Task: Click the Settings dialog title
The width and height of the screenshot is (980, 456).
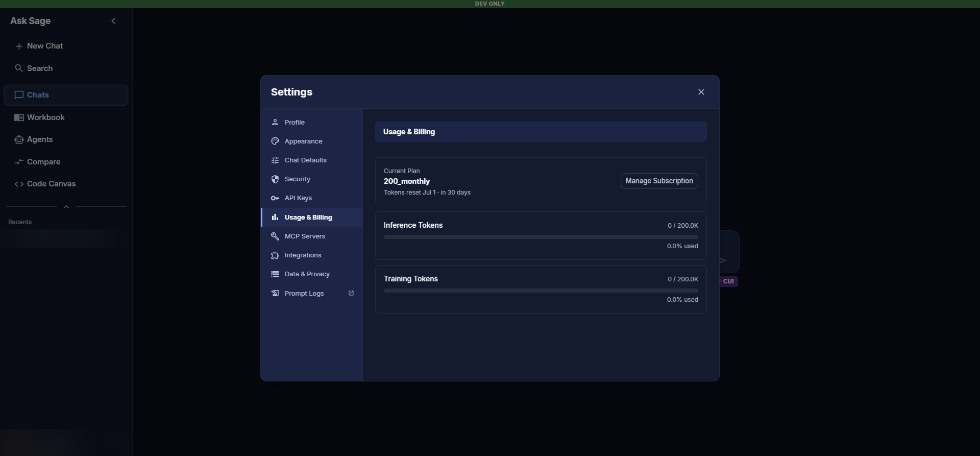Action: [x=292, y=92]
